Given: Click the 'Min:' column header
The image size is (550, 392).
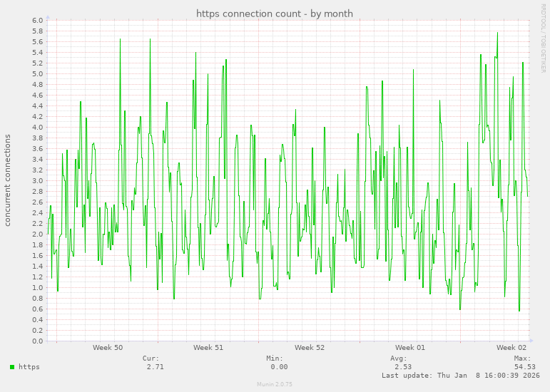Looking at the screenshot, I should [275, 359].
